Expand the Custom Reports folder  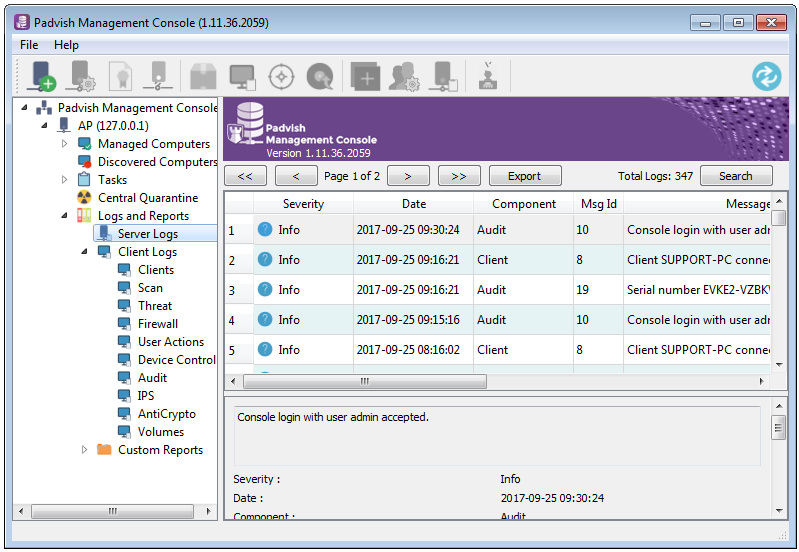[x=84, y=450]
